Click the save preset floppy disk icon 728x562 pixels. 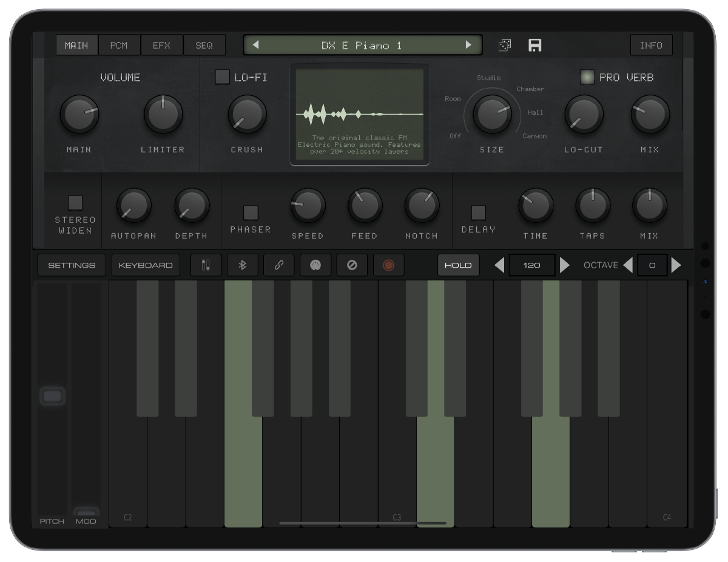coord(534,46)
